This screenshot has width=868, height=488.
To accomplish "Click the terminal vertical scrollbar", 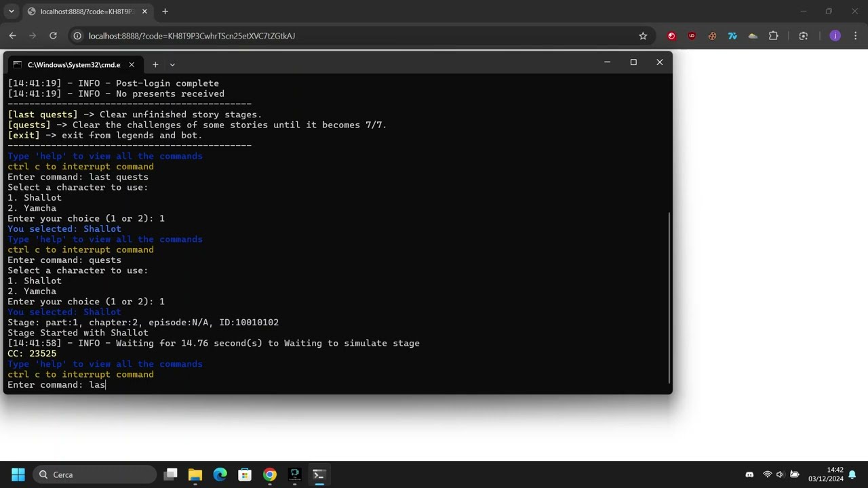I will [669, 298].
